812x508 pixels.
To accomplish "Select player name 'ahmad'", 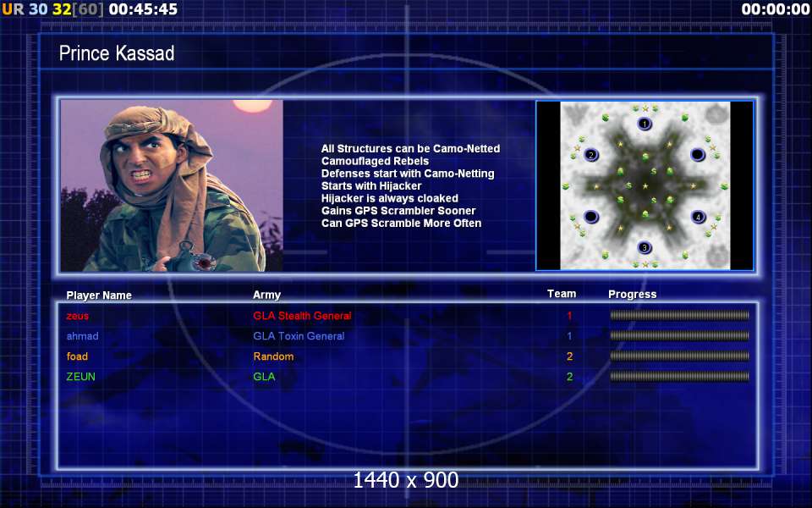I will (82, 336).
